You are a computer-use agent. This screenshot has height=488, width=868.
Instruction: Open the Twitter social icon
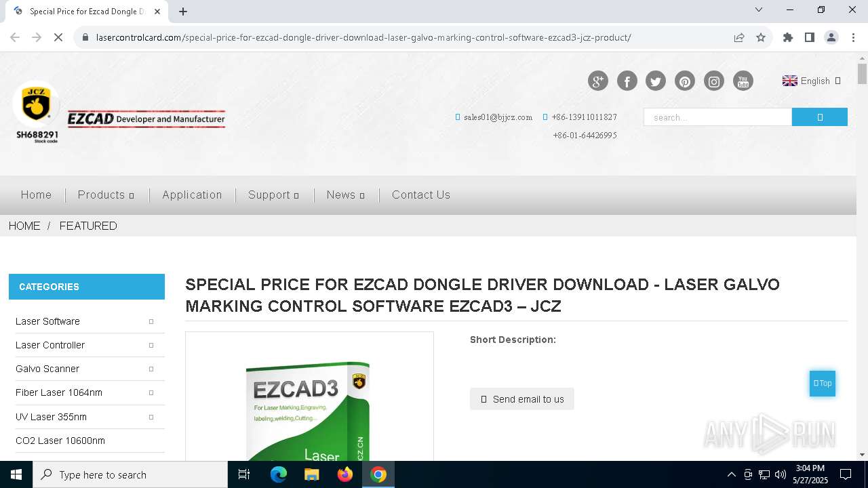click(655, 81)
